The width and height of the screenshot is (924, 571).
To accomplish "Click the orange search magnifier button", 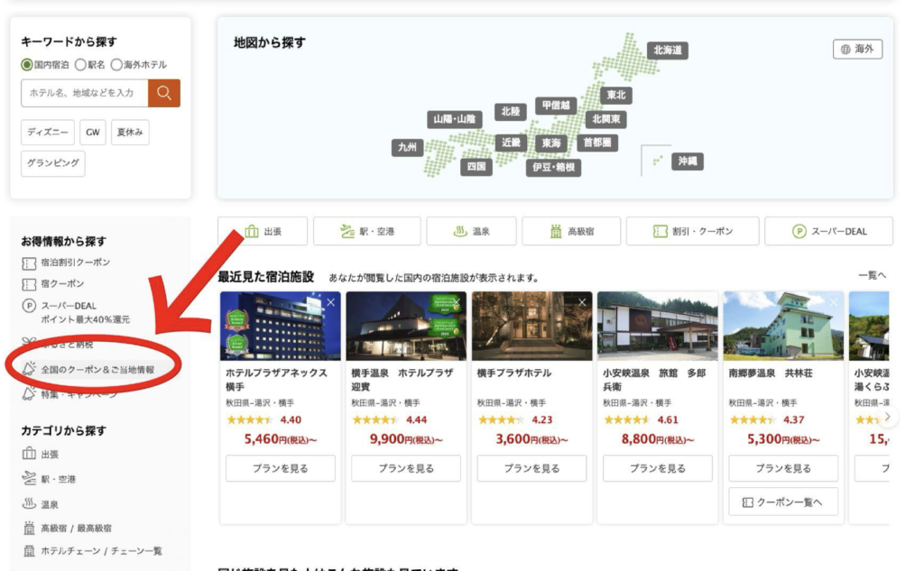I will coord(164,93).
